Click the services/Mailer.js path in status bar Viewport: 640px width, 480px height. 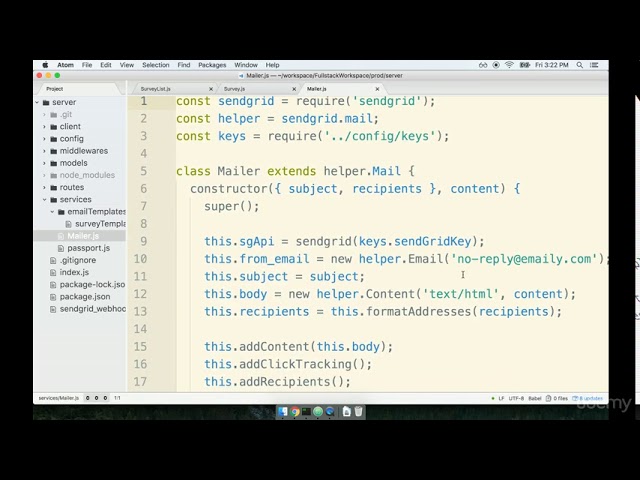[x=58, y=398]
